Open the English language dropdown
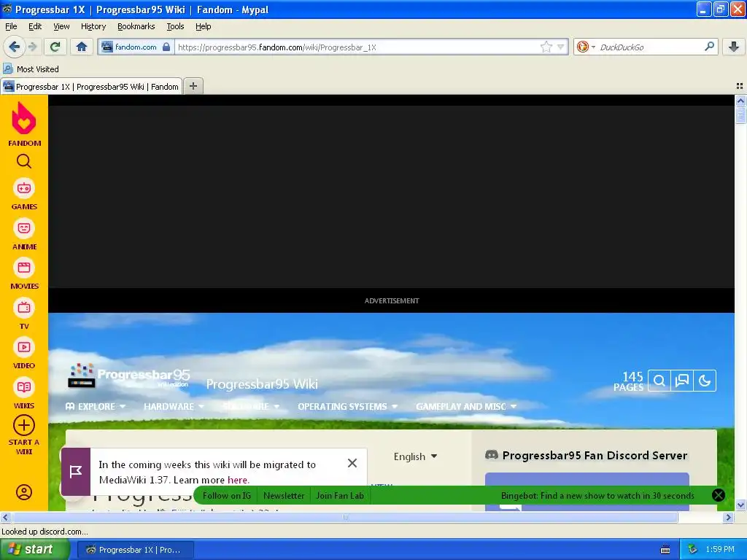Screen dimensions: 747x560 [415, 456]
